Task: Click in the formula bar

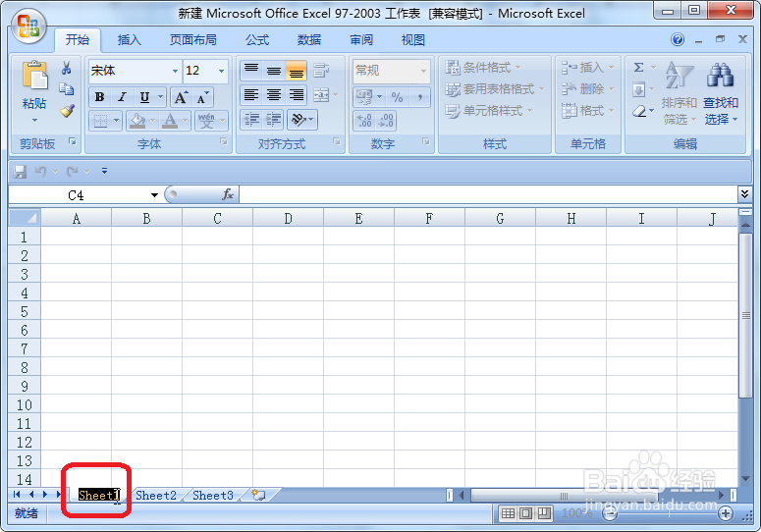Action: tap(488, 194)
